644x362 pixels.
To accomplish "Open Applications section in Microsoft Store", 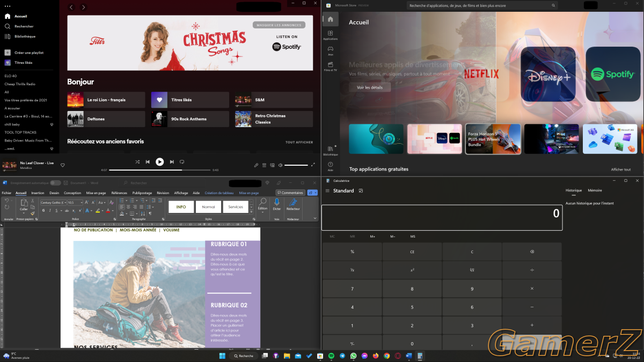I will click(x=331, y=35).
